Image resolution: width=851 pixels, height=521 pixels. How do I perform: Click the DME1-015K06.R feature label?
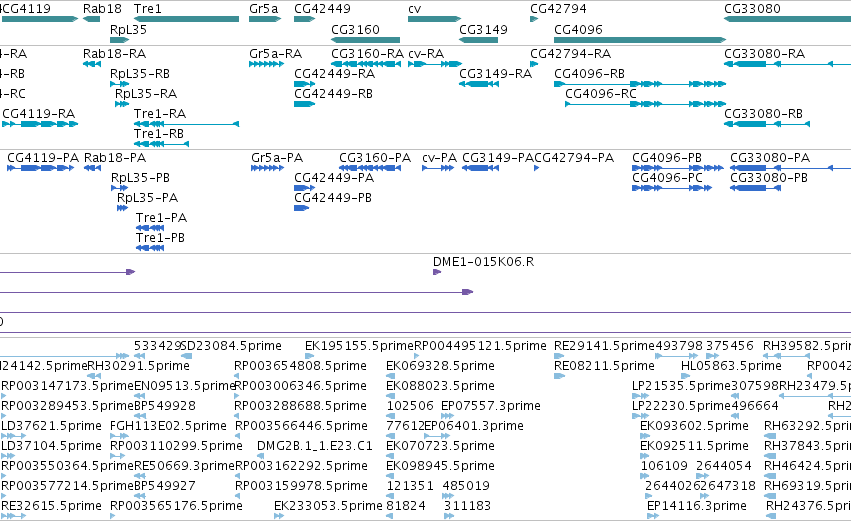484,262
